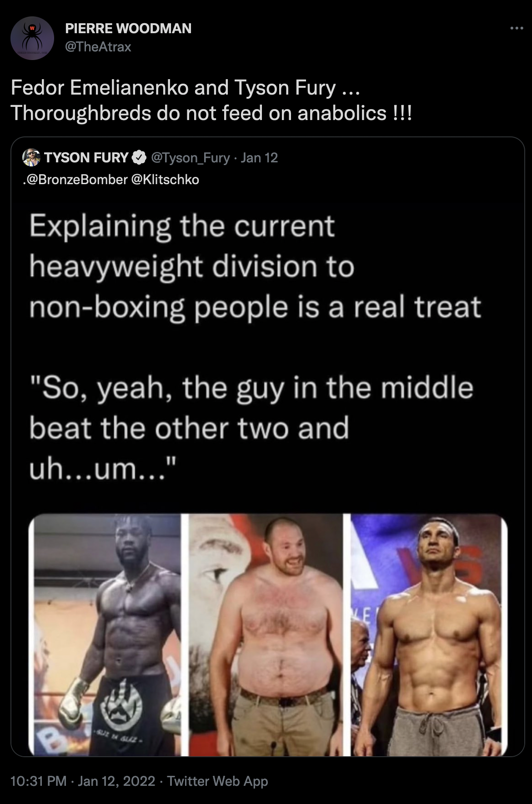Open the three-dot more options menu
Image resolution: width=532 pixels, height=804 pixels.
click(517, 29)
